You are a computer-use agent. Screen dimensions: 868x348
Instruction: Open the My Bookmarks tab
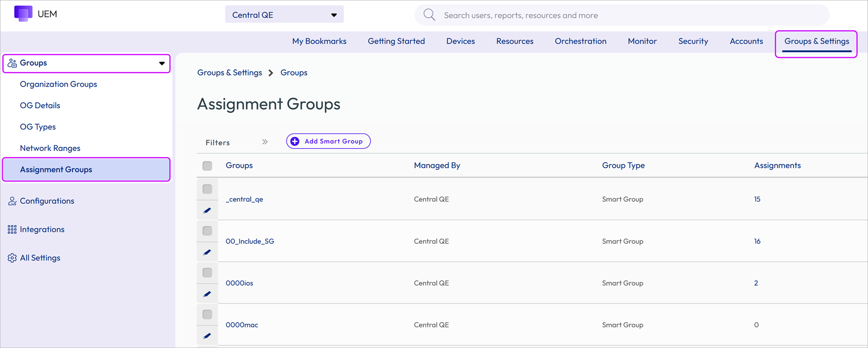coord(319,41)
